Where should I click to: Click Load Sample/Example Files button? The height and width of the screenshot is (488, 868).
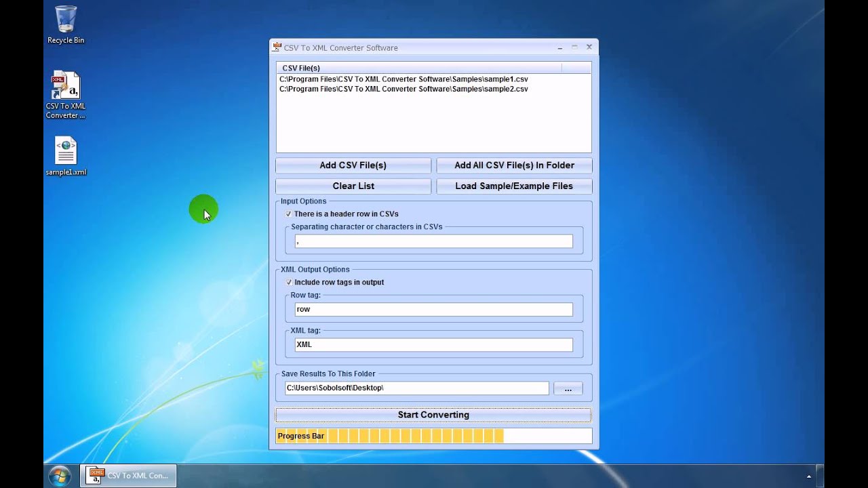(514, 186)
